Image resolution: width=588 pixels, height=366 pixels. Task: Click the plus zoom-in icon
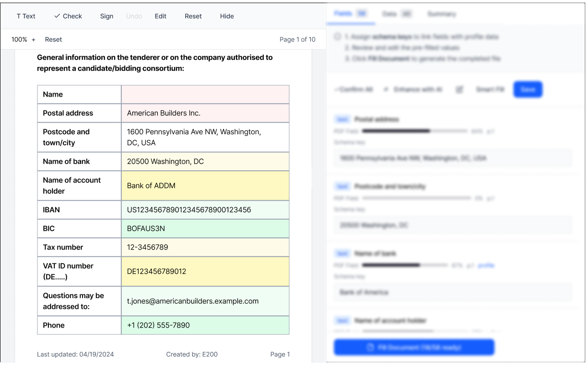coord(33,40)
